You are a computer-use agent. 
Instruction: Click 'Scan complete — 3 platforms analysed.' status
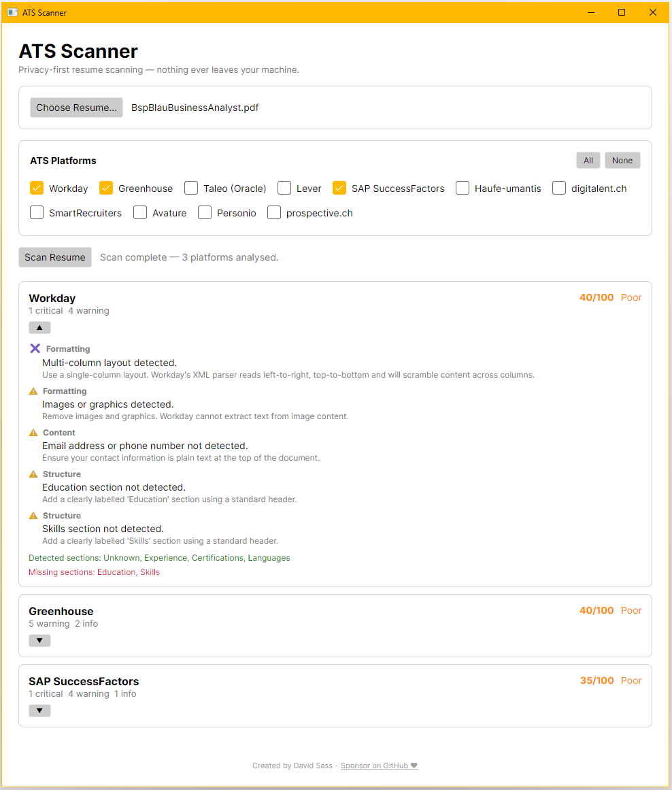[x=189, y=257]
